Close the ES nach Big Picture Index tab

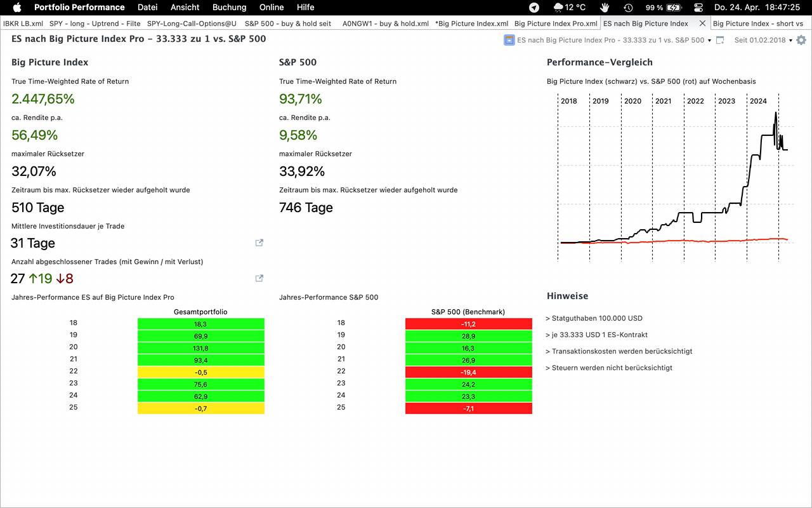[x=702, y=23]
